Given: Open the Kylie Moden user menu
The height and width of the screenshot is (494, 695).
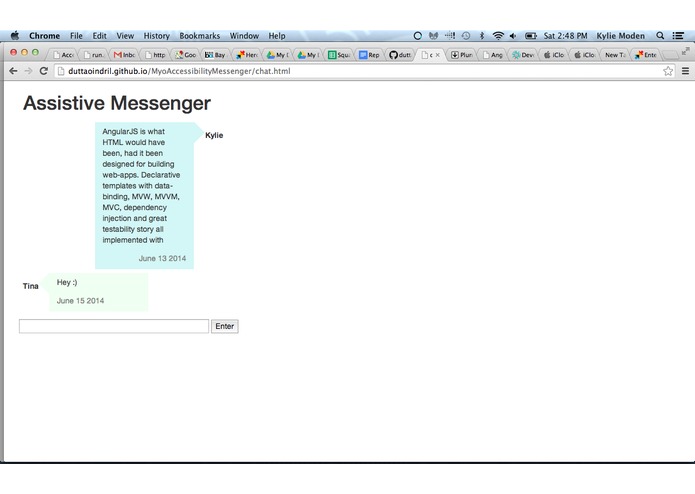Looking at the screenshot, I should 621,36.
